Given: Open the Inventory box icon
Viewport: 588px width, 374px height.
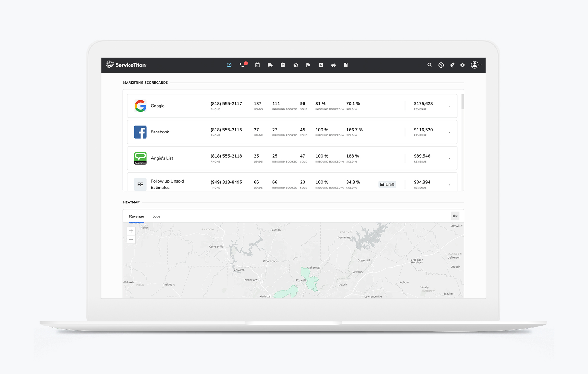Looking at the screenshot, I should pos(296,65).
